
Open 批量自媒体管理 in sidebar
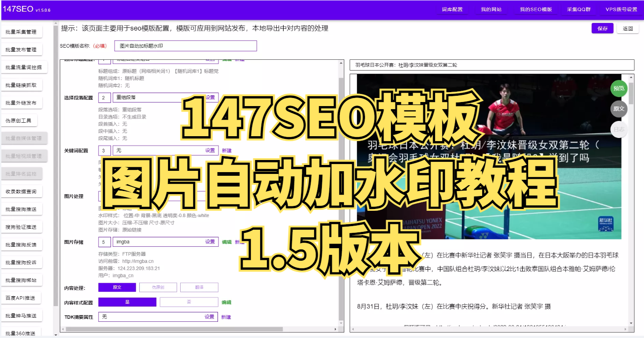(24, 138)
